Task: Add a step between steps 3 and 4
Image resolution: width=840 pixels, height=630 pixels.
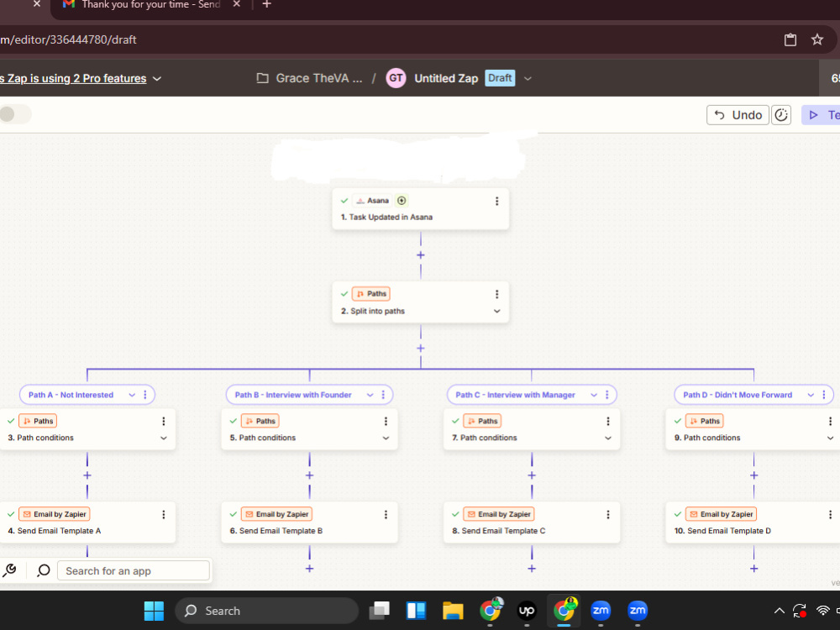Action: click(x=87, y=475)
